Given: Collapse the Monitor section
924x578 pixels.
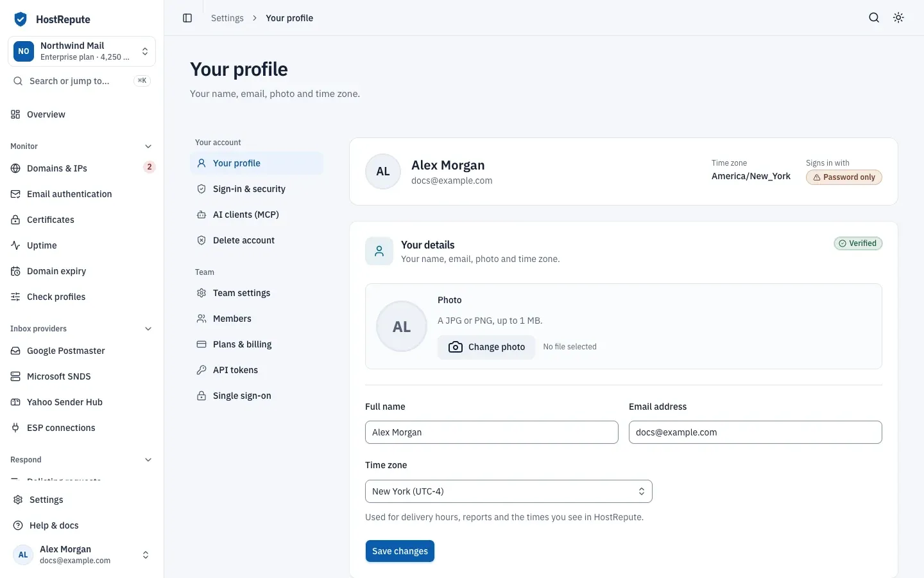Looking at the screenshot, I should click(x=148, y=146).
